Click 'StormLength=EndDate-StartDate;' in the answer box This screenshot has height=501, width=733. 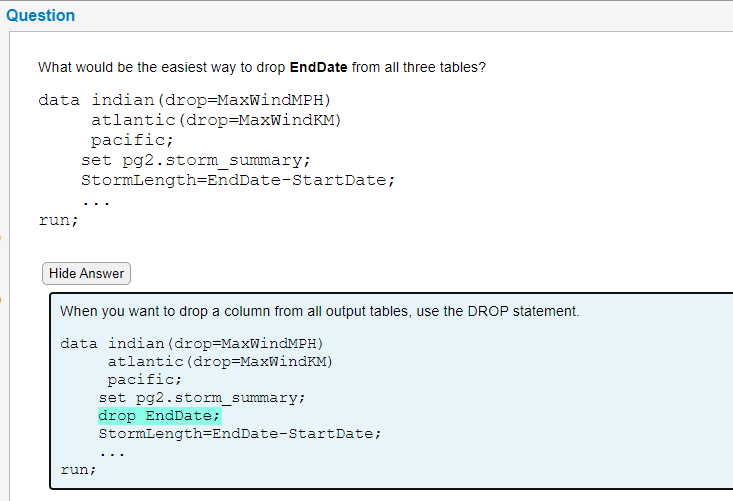[240, 434]
